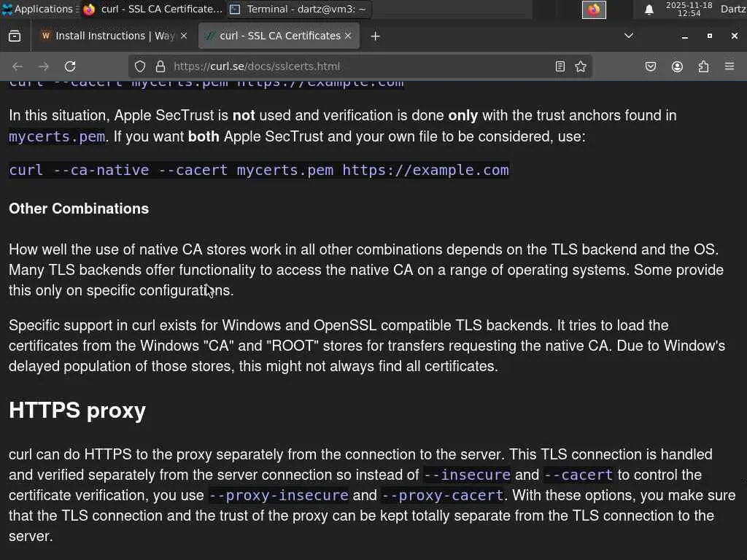Switch to the Terminal taskbar window
This screenshot has width=747, height=560.
coord(298,9)
